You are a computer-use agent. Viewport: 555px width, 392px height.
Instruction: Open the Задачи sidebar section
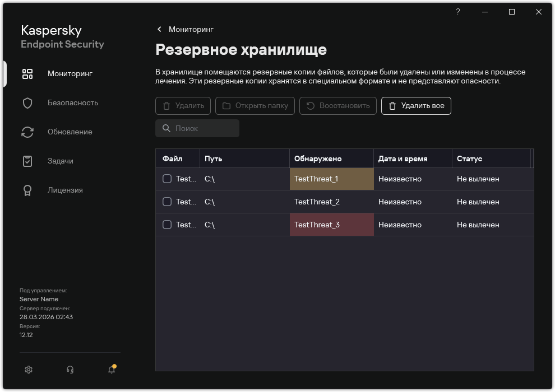point(60,161)
